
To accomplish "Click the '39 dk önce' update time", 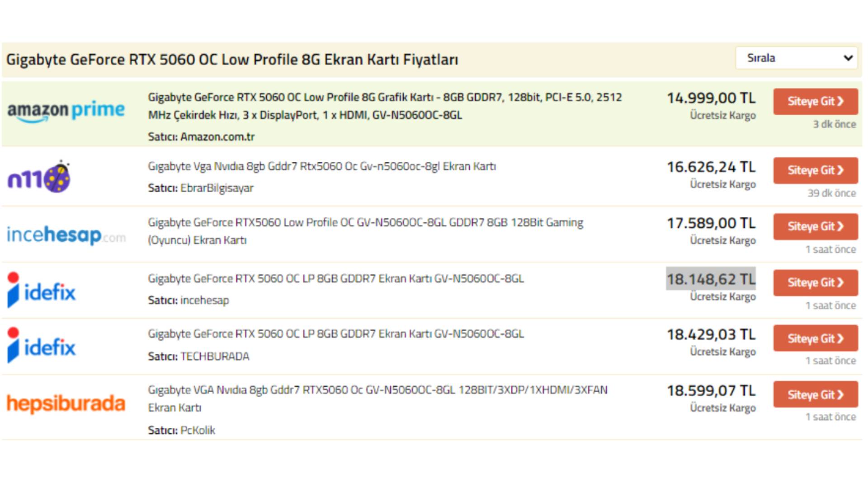I will click(832, 193).
